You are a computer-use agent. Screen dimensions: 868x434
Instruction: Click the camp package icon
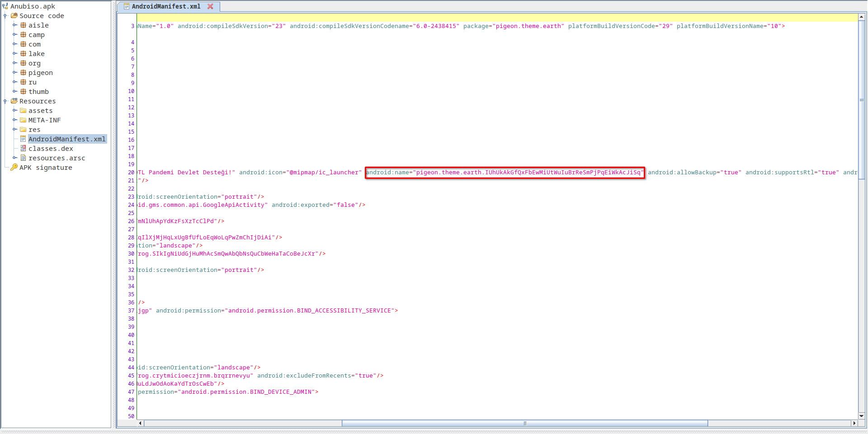click(x=23, y=35)
